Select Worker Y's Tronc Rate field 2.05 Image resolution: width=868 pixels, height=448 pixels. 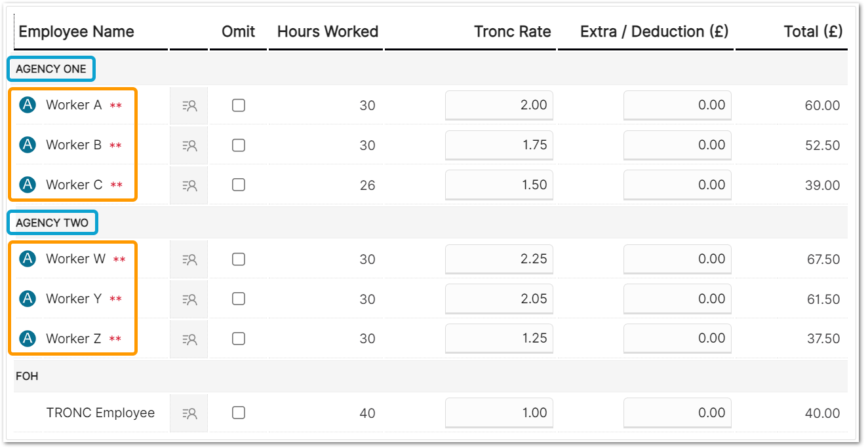click(499, 299)
